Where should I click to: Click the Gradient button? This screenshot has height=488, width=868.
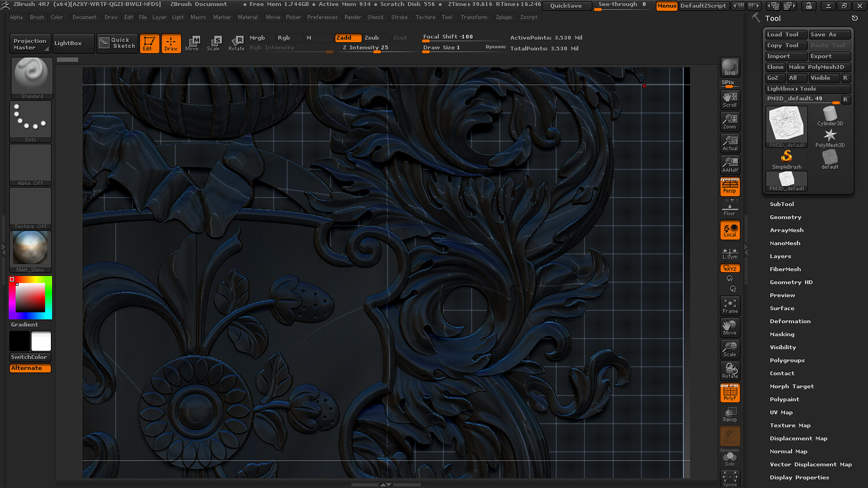click(x=30, y=325)
